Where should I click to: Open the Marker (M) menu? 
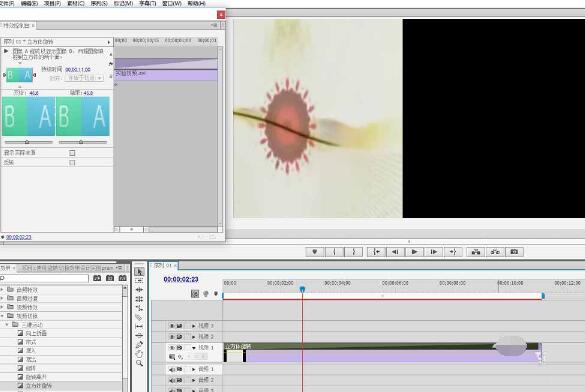point(123,3)
